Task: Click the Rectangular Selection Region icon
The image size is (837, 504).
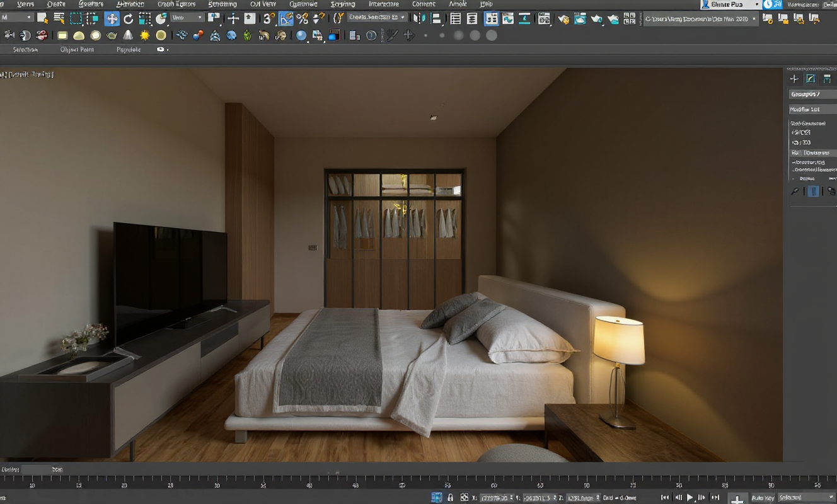Action: 76,18
